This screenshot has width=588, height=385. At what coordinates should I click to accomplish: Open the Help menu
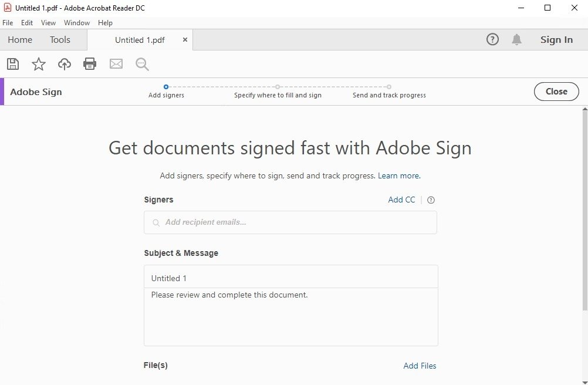106,23
